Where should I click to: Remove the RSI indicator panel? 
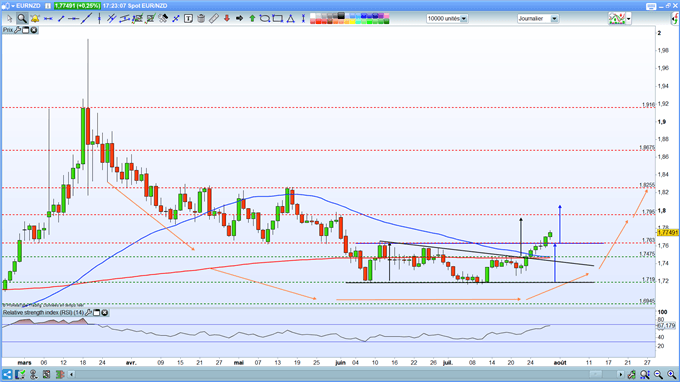[x=105, y=313]
